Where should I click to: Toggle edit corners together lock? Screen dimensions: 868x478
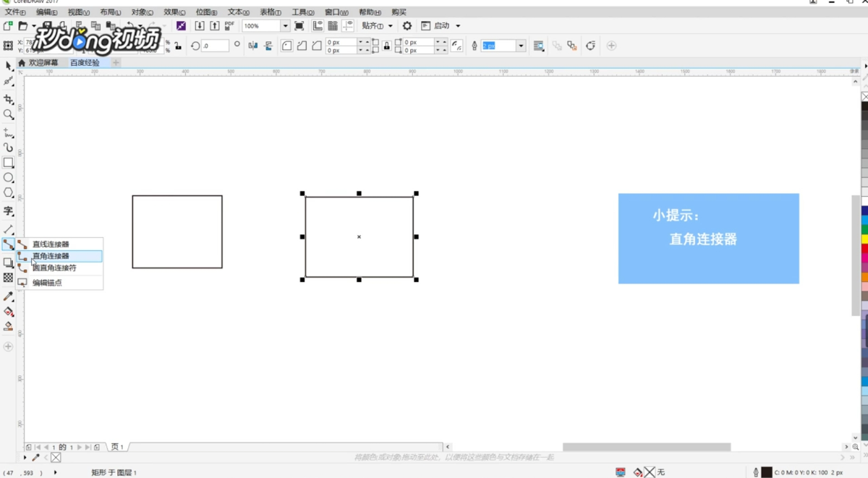(387, 46)
